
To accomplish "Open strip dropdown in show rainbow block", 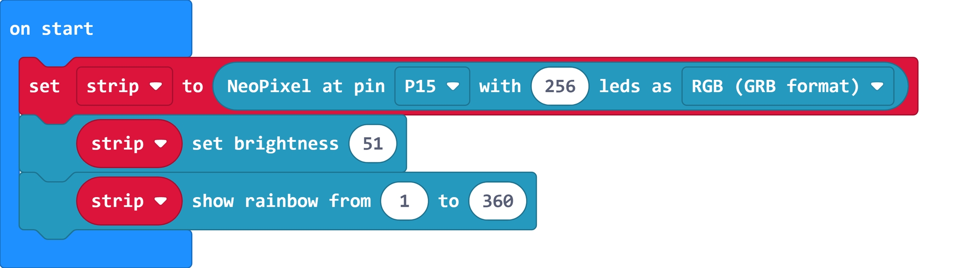I will pos(129,201).
